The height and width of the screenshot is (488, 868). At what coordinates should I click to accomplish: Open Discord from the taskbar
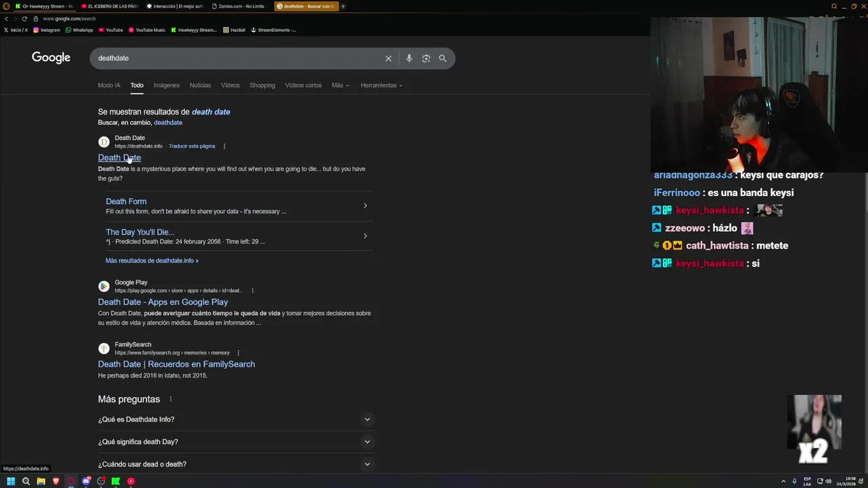click(x=86, y=481)
